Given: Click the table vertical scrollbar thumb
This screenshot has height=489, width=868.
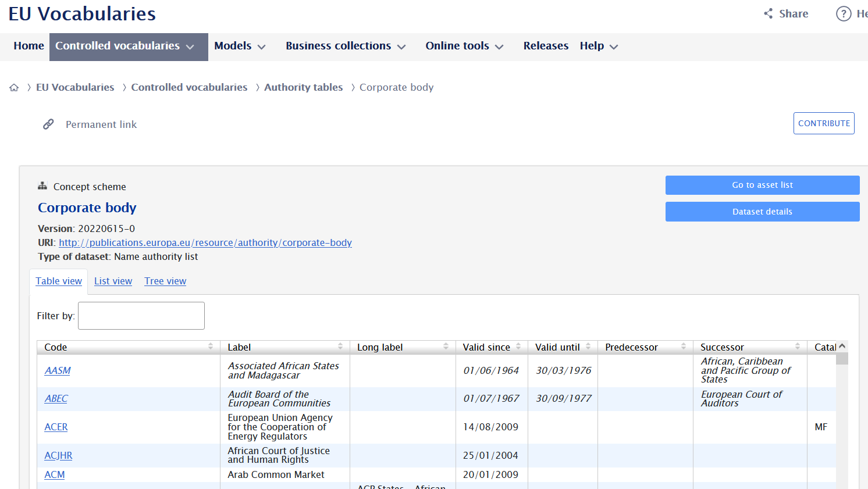Looking at the screenshot, I should (842, 358).
